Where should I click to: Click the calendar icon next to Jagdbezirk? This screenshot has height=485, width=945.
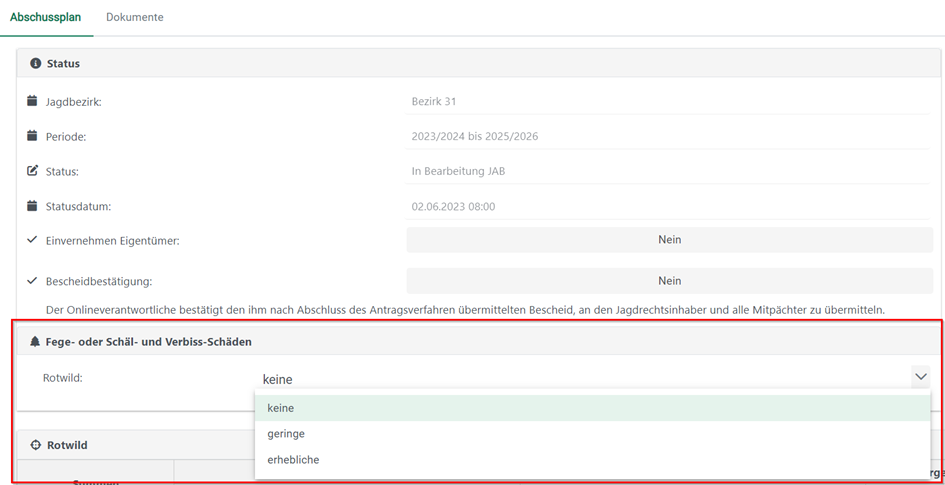point(32,101)
